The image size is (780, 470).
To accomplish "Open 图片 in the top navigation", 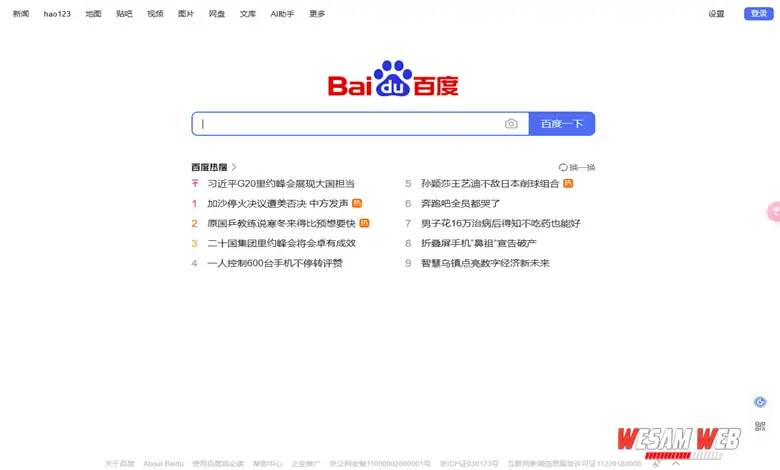I will 186,14.
